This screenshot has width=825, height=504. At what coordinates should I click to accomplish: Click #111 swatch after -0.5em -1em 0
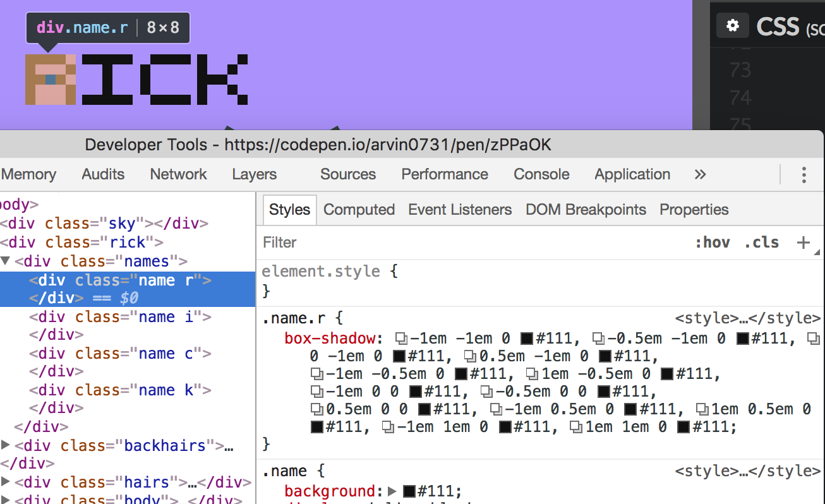pyautogui.click(x=743, y=339)
